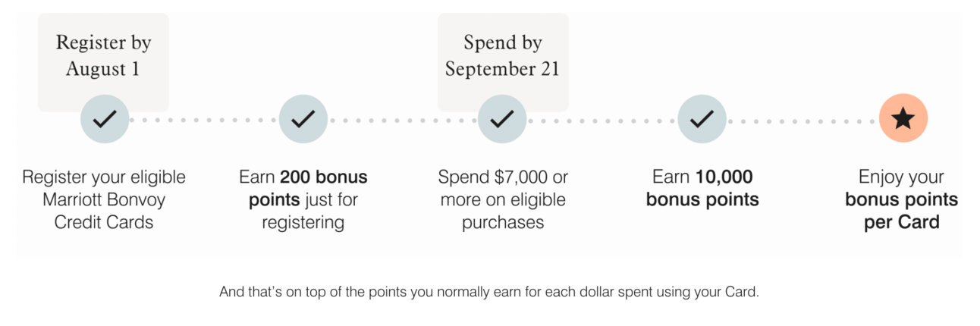Click the sentence about points you normally earn
Image resolution: width=980 pixels, height=326 pixels.
tap(489, 291)
